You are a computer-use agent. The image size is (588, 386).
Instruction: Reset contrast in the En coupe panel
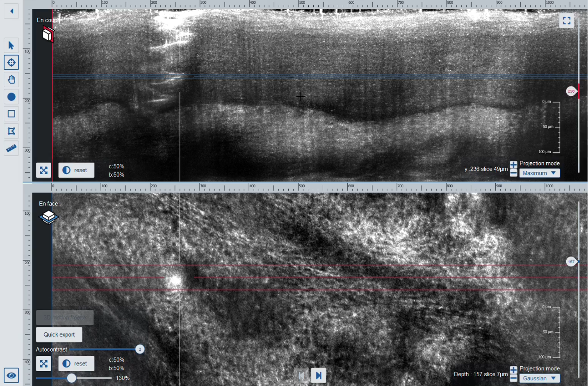pyautogui.click(x=76, y=170)
